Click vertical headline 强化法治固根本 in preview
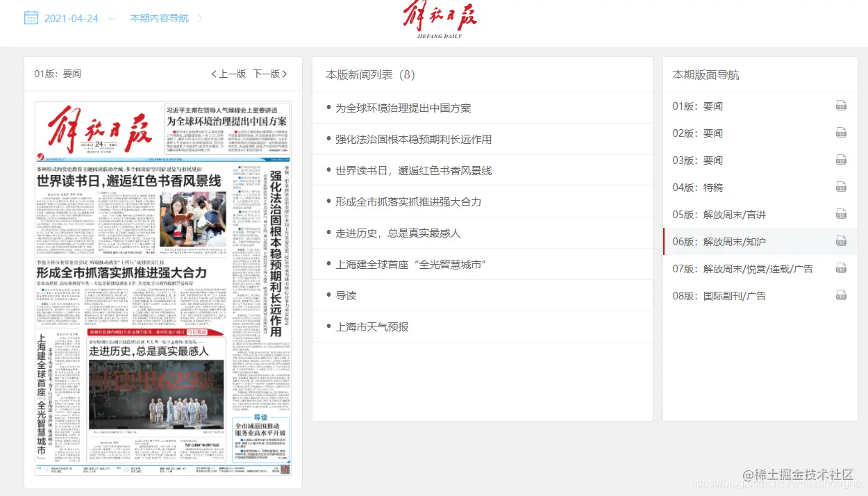 click(276, 253)
